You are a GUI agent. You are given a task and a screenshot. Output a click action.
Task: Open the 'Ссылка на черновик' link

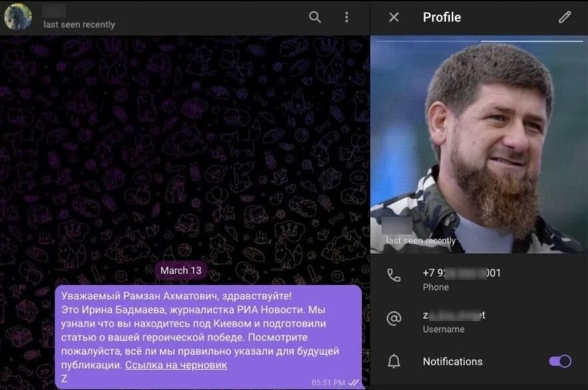[176, 365]
